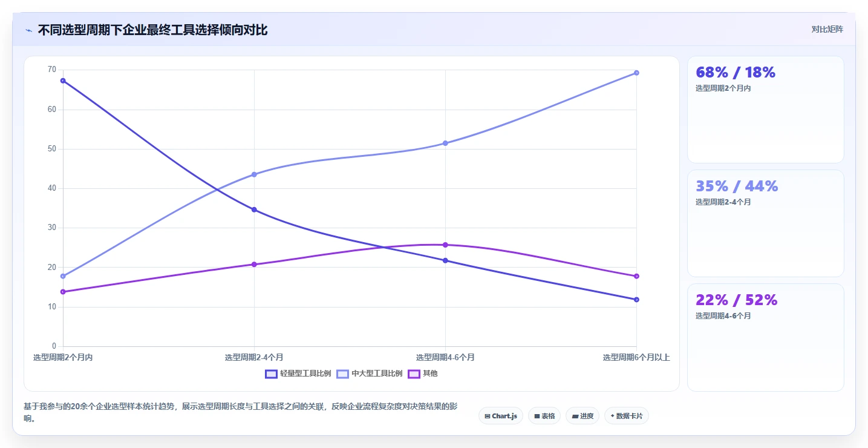Click the 表格 tag chip
The width and height of the screenshot is (868, 448).
(544, 416)
